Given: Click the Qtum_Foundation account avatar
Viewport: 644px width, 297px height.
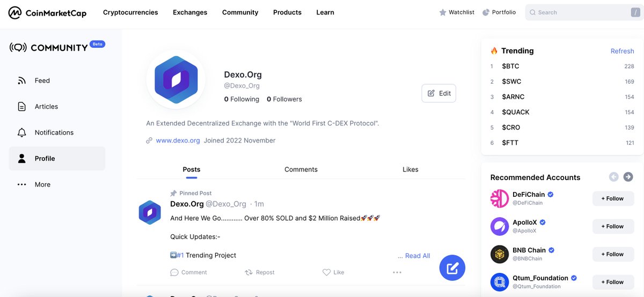Looking at the screenshot, I should pyautogui.click(x=500, y=282).
